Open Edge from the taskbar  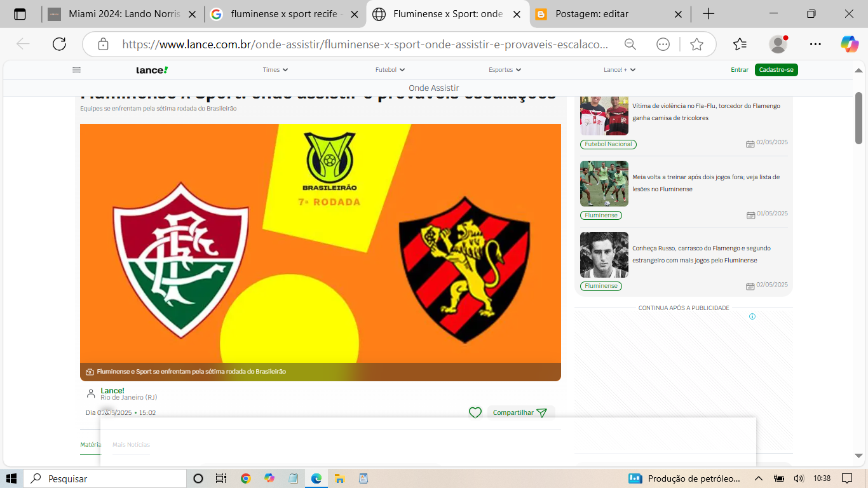[x=316, y=478]
